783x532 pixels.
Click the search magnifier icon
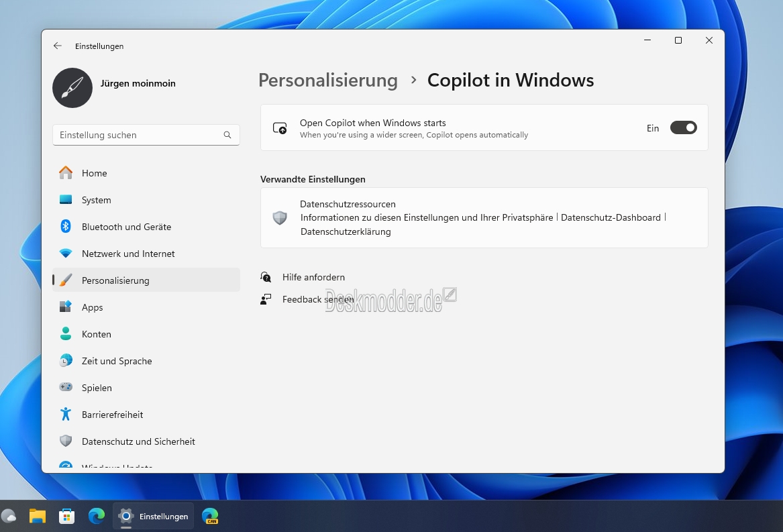(x=227, y=135)
